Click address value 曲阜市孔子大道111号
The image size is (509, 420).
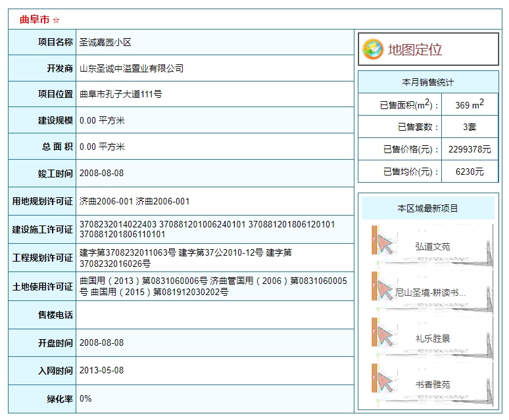tap(121, 94)
